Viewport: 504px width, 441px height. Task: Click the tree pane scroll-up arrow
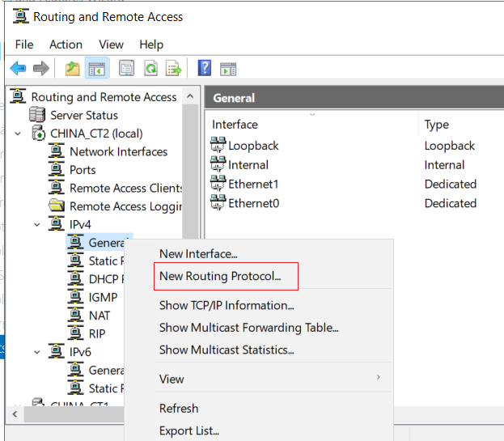coord(190,96)
